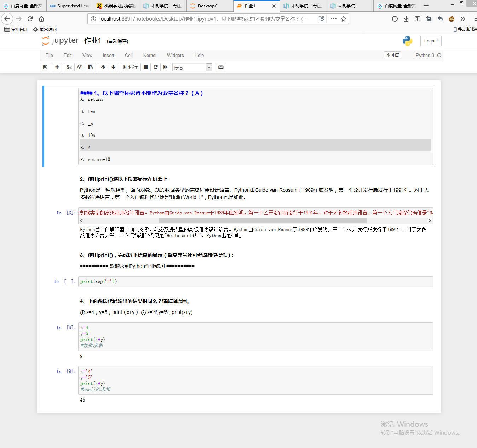This screenshot has width=477, height=448.
Task: Expand more browser toolbar tools chevron
Action: [x=463, y=19]
